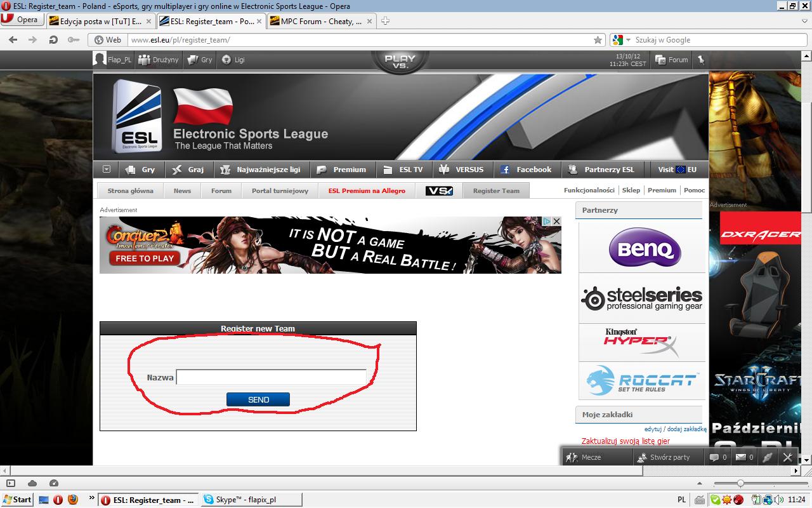This screenshot has height=508, width=812.
Task: Switch to the 'MPC Forum - Cheaty' tab
Action: pos(322,21)
